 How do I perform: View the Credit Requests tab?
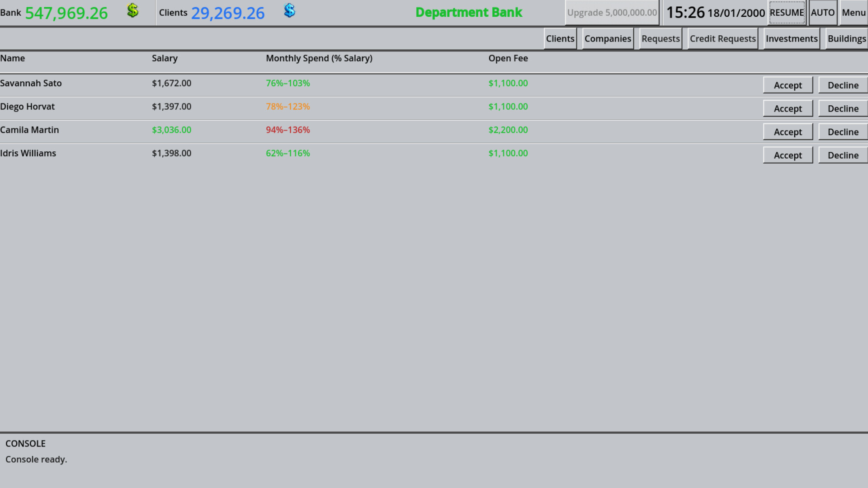coord(722,39)
